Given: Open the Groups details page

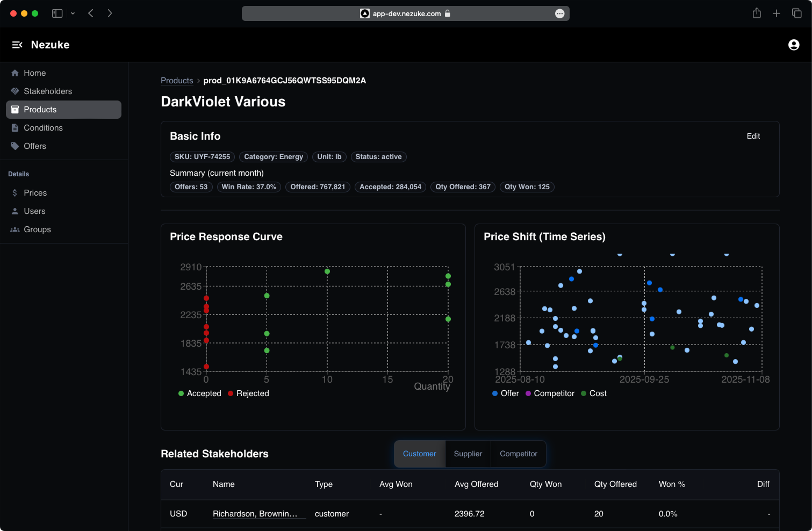Looking at the screenshot, I should tap(37, 229).
